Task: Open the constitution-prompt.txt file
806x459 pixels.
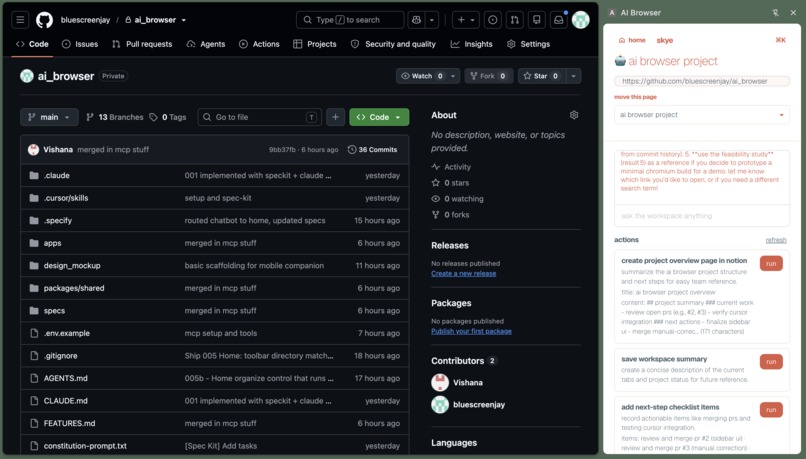Action: click(x=85, y=446)
